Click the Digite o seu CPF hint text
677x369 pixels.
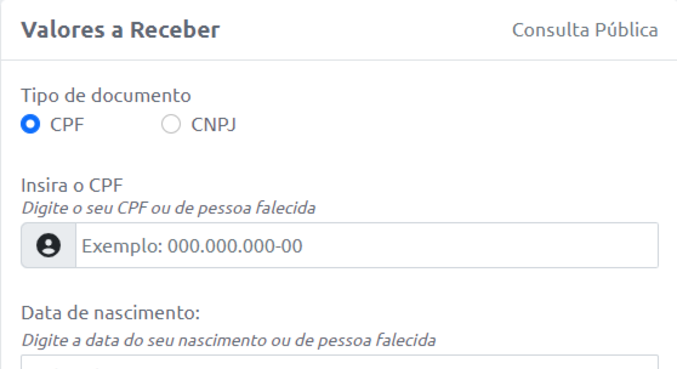pyautogui.click(x=168, y=208)
